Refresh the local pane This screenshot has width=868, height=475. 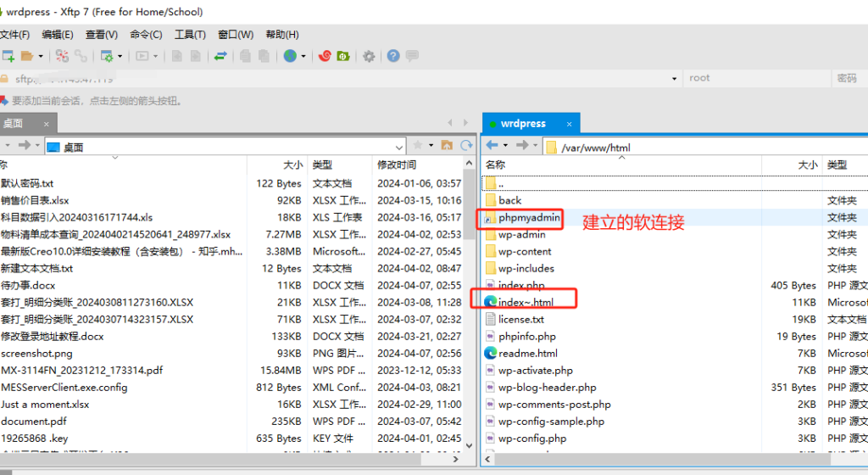tap(467, 145)
